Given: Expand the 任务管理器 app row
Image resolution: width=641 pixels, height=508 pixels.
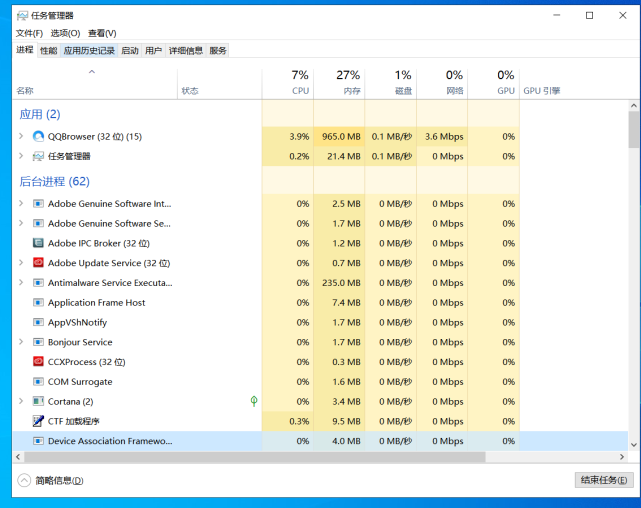Looking at the screenshot, I should (x=21, y=156).
